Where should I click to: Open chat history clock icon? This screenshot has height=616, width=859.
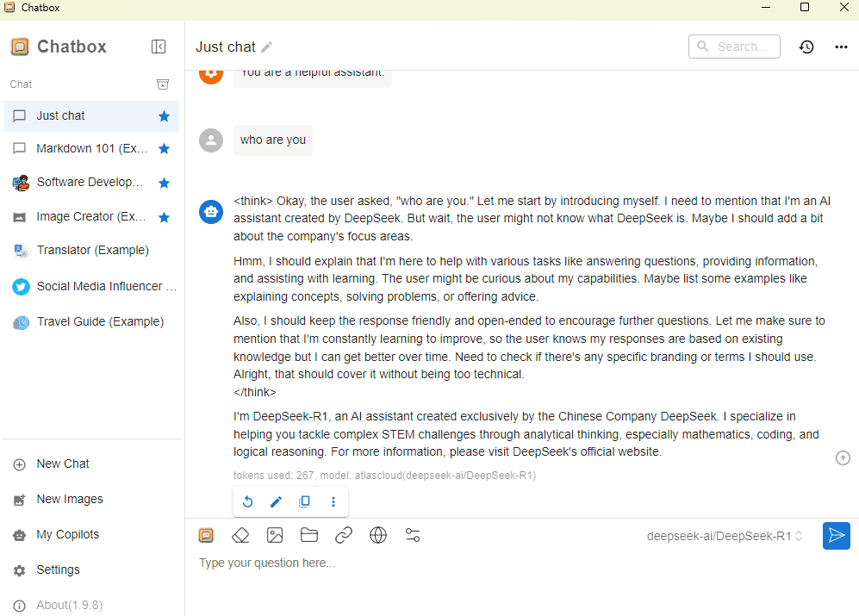click(806, 47)
